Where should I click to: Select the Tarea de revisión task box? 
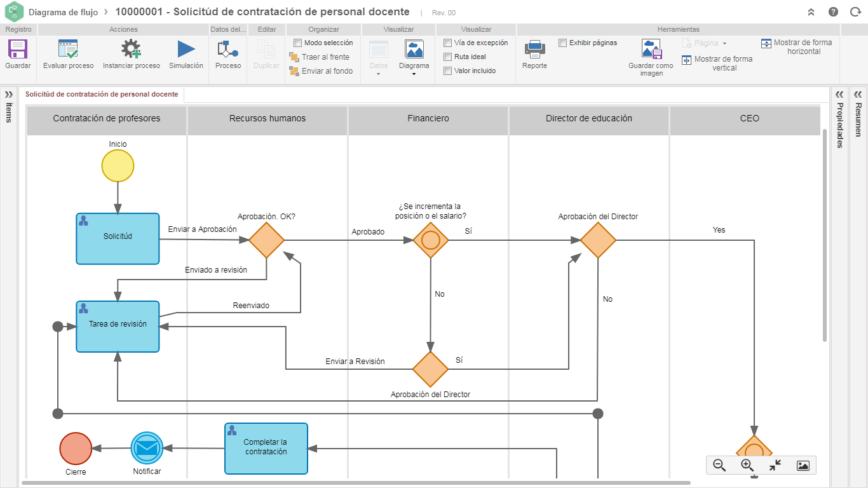[x=118, y=327]
